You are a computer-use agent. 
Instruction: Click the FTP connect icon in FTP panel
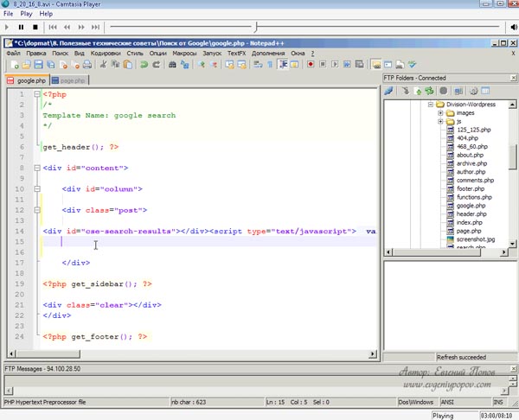pos(389,91)
